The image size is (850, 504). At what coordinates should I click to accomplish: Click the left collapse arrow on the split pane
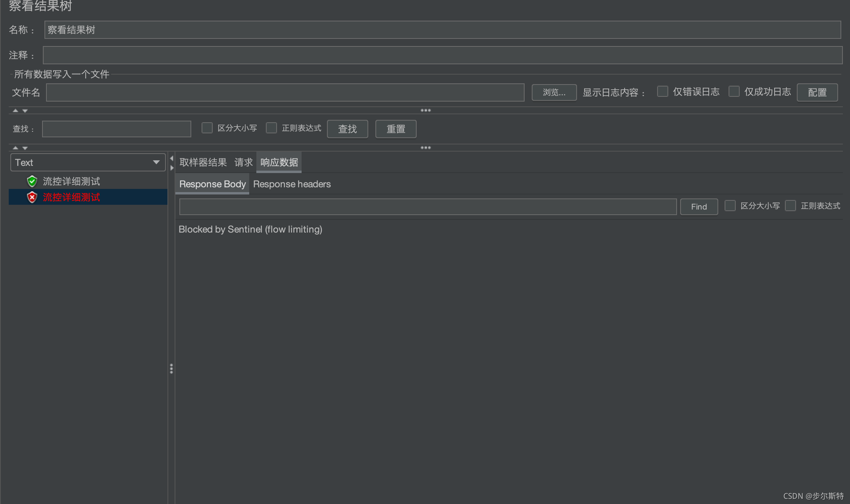coord(171,158)
